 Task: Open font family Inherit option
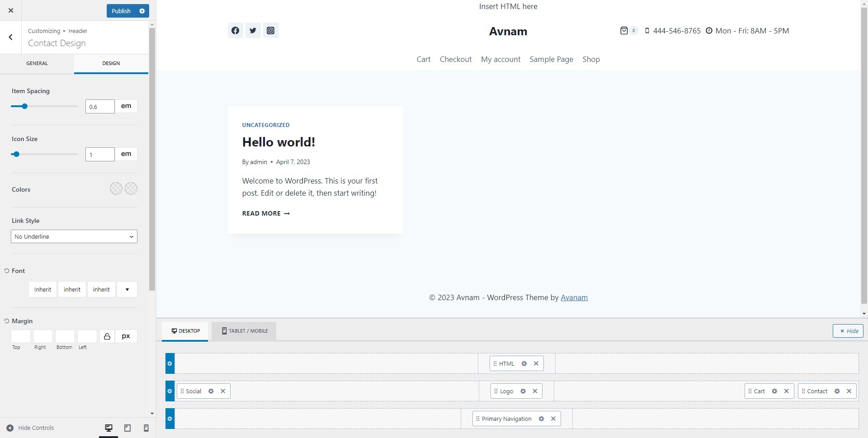(x=42, y=289)
